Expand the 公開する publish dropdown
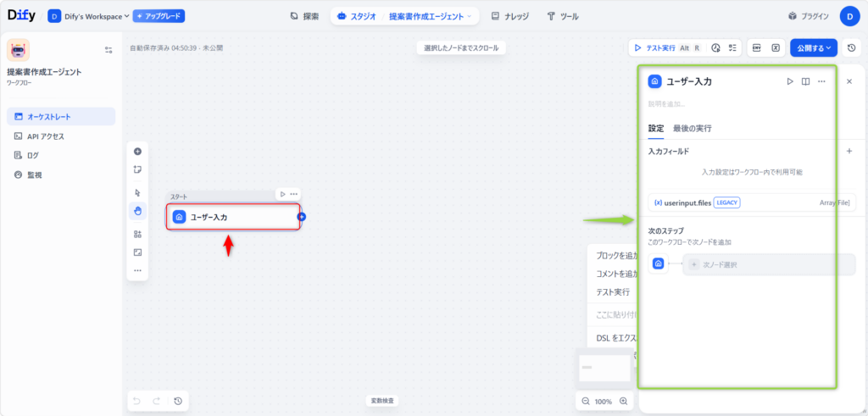 [814, 47]
